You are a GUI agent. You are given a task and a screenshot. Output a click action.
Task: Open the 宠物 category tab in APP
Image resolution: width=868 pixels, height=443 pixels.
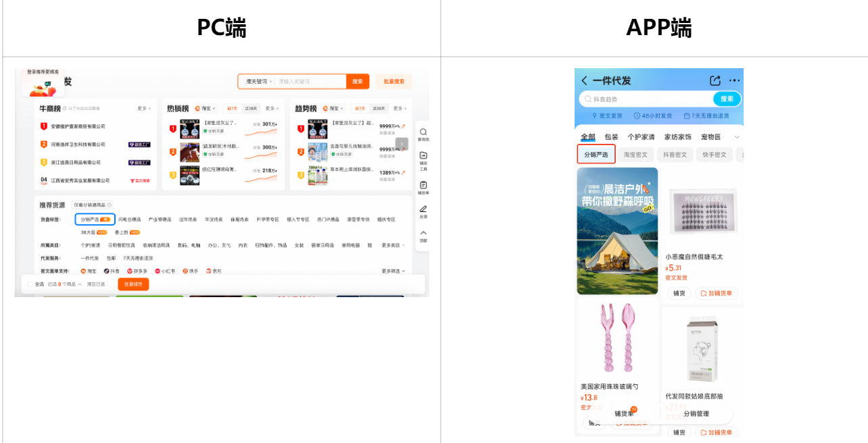[x=710, y=137]
